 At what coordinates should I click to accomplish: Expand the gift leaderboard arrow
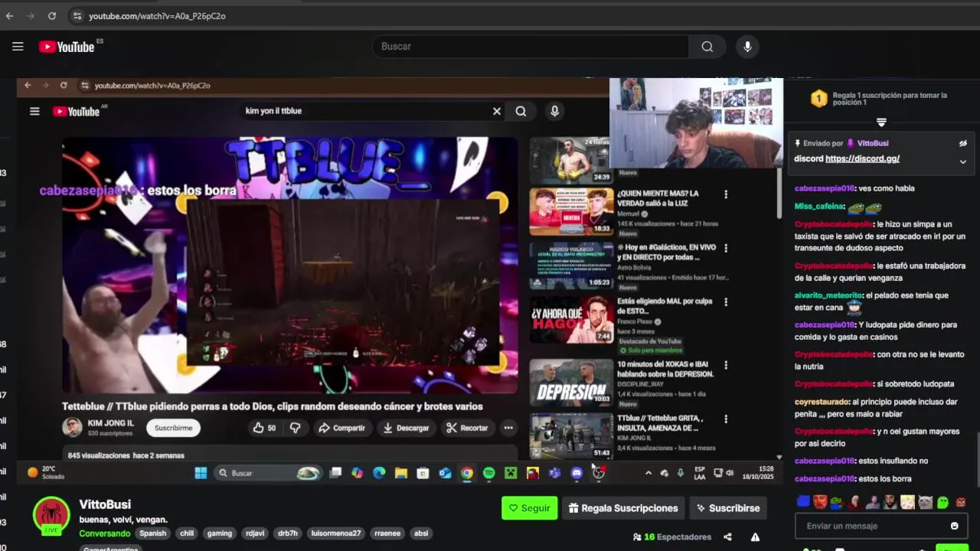[881, 122]
